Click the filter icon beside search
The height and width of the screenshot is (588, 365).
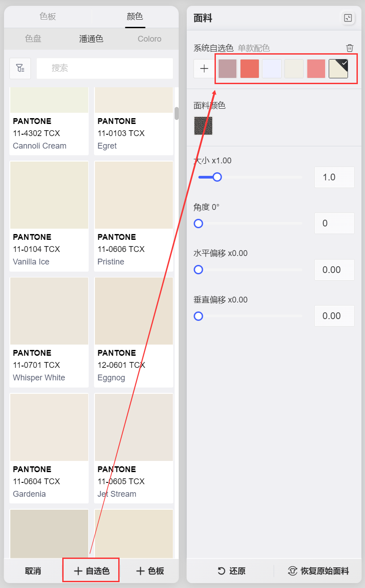(20, 68)
